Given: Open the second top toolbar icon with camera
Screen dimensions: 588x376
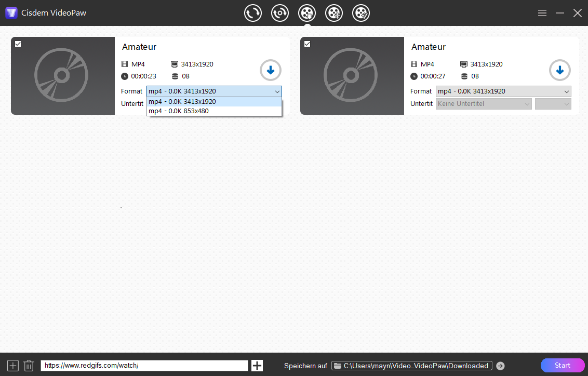Looking at the screenshot, I should tap(280, 13).
